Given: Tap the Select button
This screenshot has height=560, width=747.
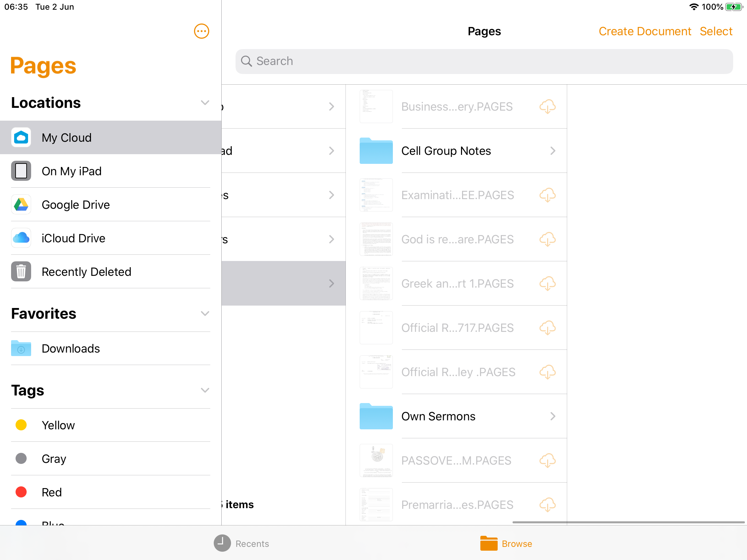Looking at the screenshot, I should [716, 31].
